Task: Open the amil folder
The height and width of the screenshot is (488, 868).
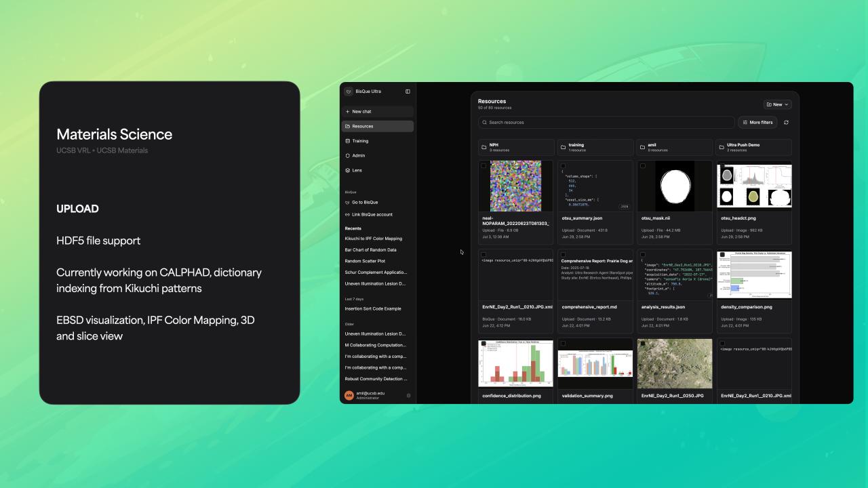Action: 675,147
